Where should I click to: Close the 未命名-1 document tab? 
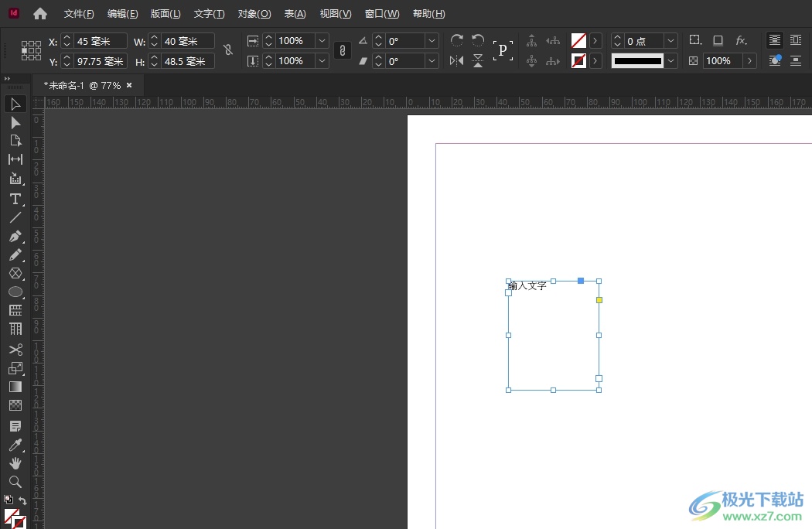click(x=129, y=85)
